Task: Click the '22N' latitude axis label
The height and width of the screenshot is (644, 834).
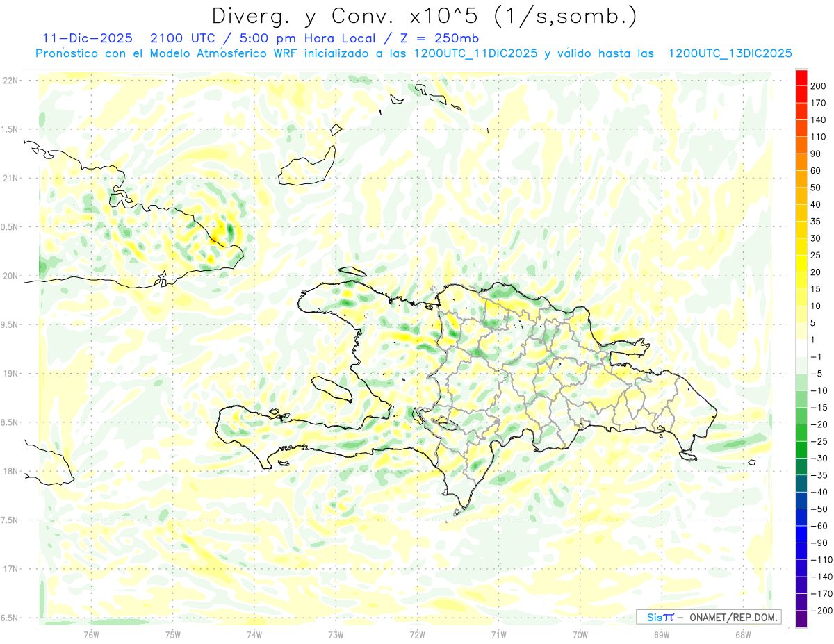Action: click(10, 80)
